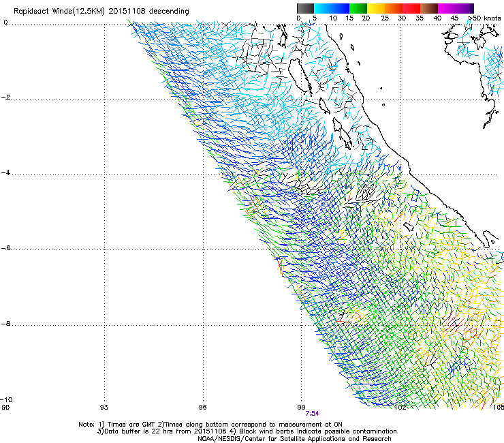The height and width of the screenshot is (443, 504).
Task: Click the legend value 25
Action: tap(384, 18)
